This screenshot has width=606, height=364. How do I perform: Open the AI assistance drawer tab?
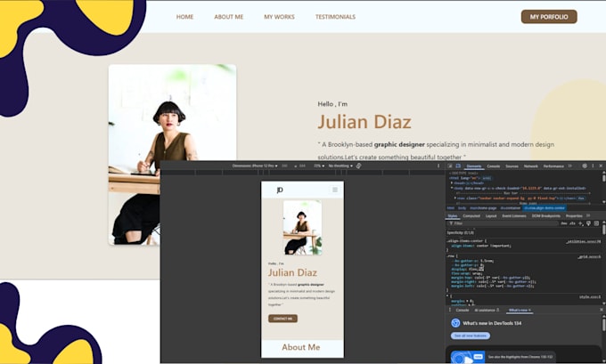point(487,310)
